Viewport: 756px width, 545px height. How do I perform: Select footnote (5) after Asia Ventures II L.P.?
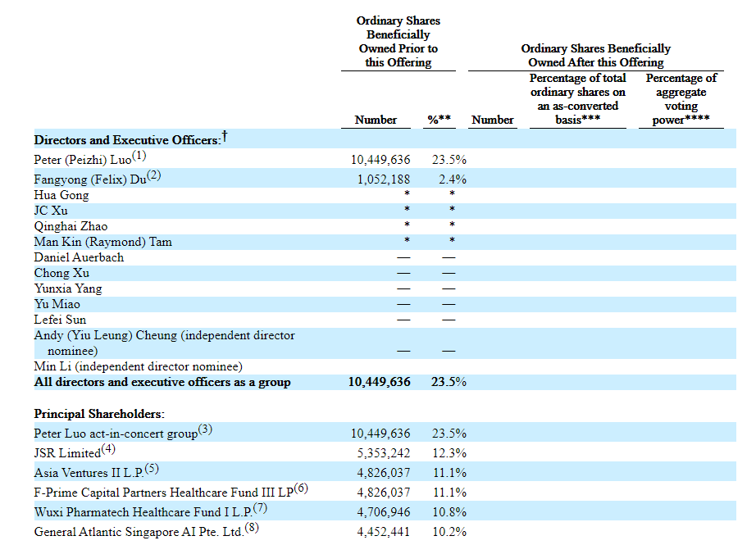click(x=151, y=469)
